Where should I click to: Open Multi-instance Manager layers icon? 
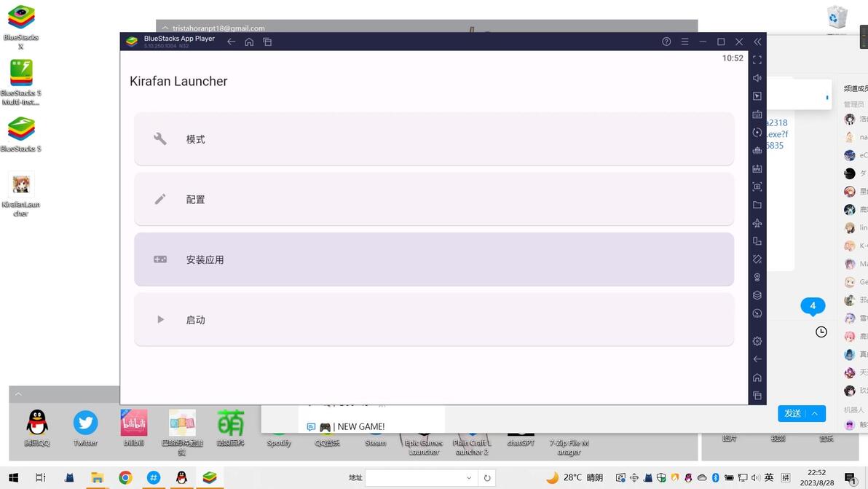pos(757,295)
